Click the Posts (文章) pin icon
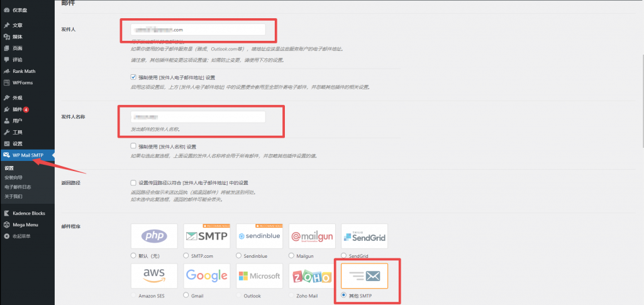644x305 pixels. pos(6,25)
